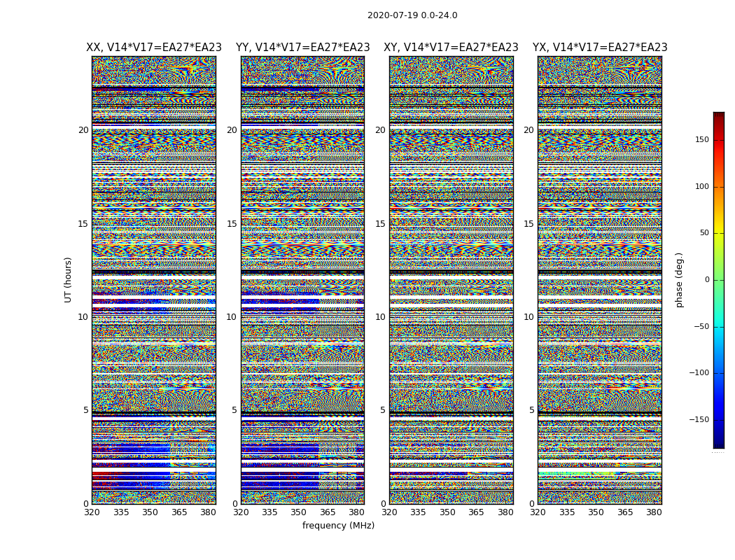Select the "XX, V14*V17=EA27*EA23" panel title
735x560 pixels.
pos(154,48)
